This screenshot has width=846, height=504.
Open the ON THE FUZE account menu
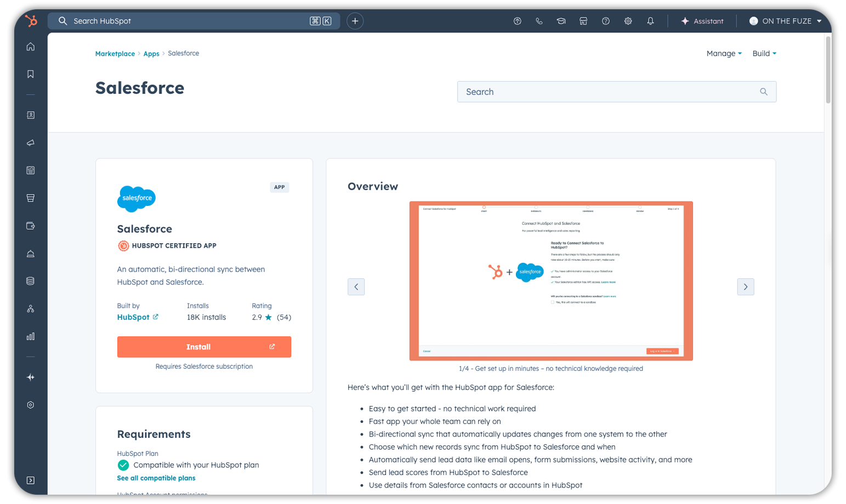[785, 21]
